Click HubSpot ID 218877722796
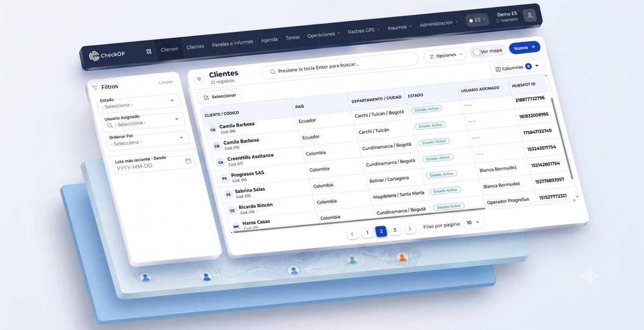Screen dimensions: 644x330 [x=530, y=99]
